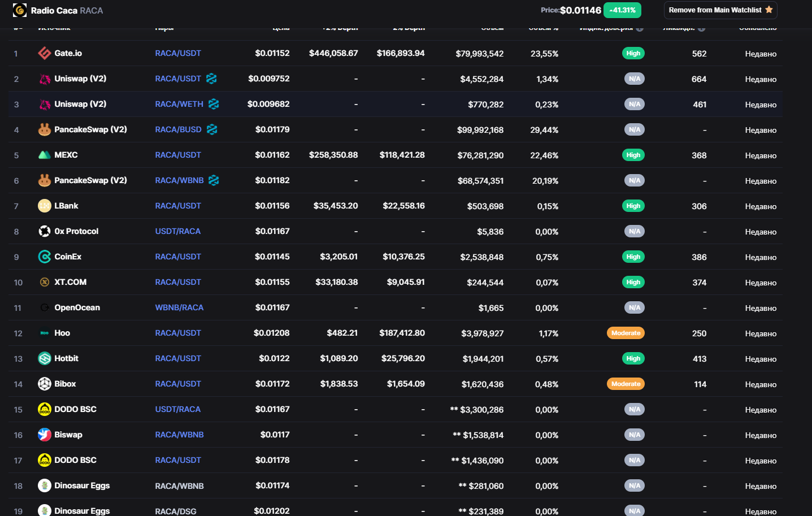Click the Moderate confidence badge for Hoo
Screen dimensions: 812x516
coord(626,333)
